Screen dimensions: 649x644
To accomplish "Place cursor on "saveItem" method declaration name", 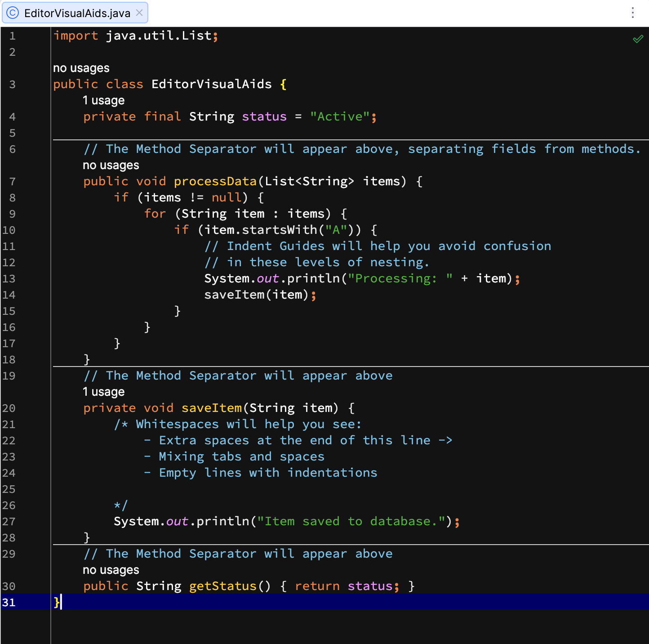I will tap(212, 408).
